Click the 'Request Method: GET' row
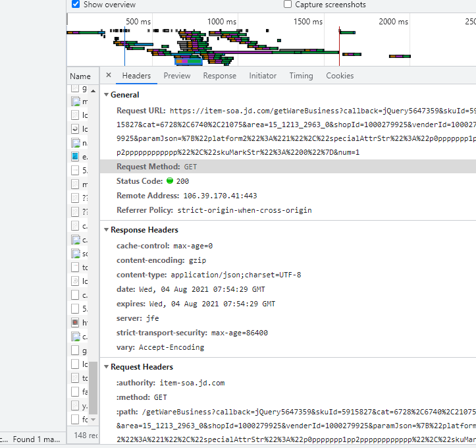The width and height of the screenshot is (476, 448). coord(288,167)
